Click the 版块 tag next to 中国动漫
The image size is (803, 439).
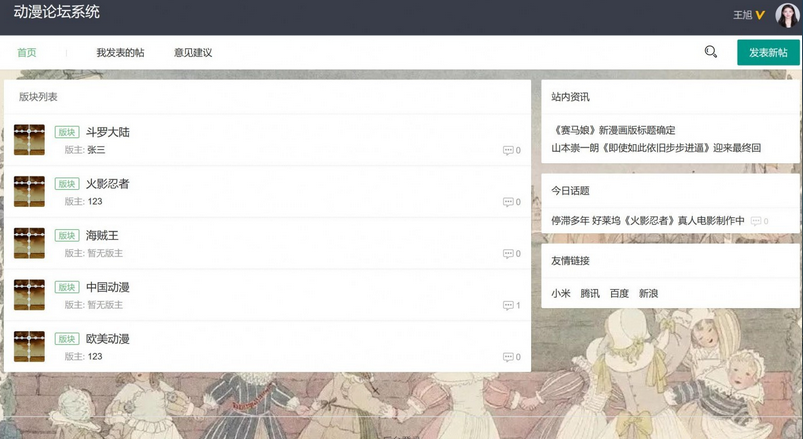click(x=67, y=287)
